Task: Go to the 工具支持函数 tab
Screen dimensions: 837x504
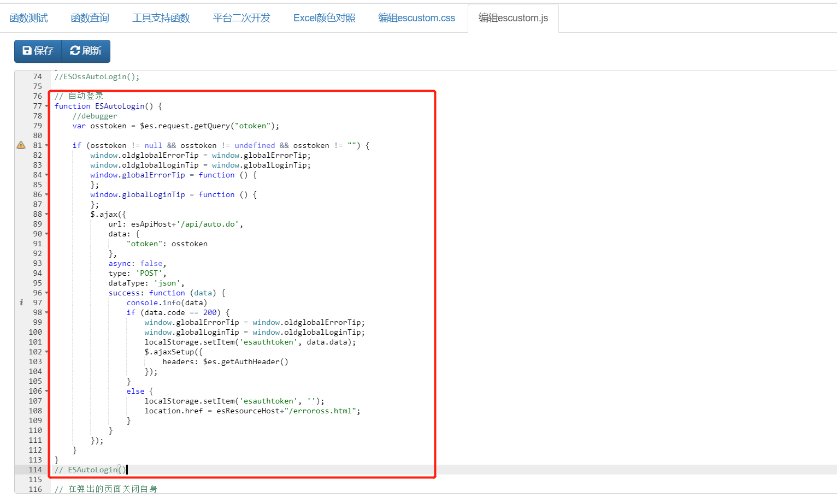Action: point(161,18)
